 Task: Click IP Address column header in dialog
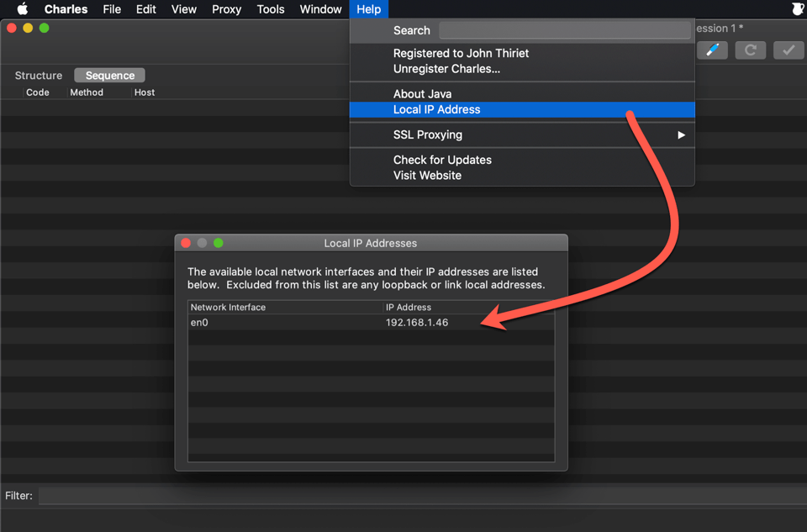[469, 307]
